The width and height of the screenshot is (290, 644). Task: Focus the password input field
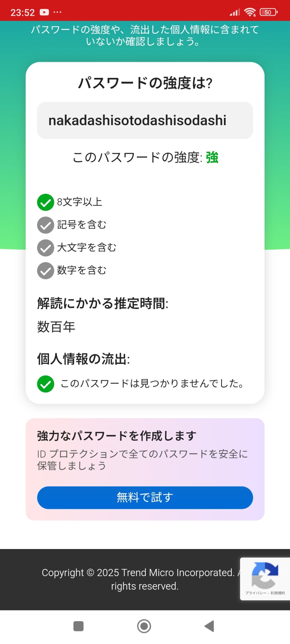(145, 120)
